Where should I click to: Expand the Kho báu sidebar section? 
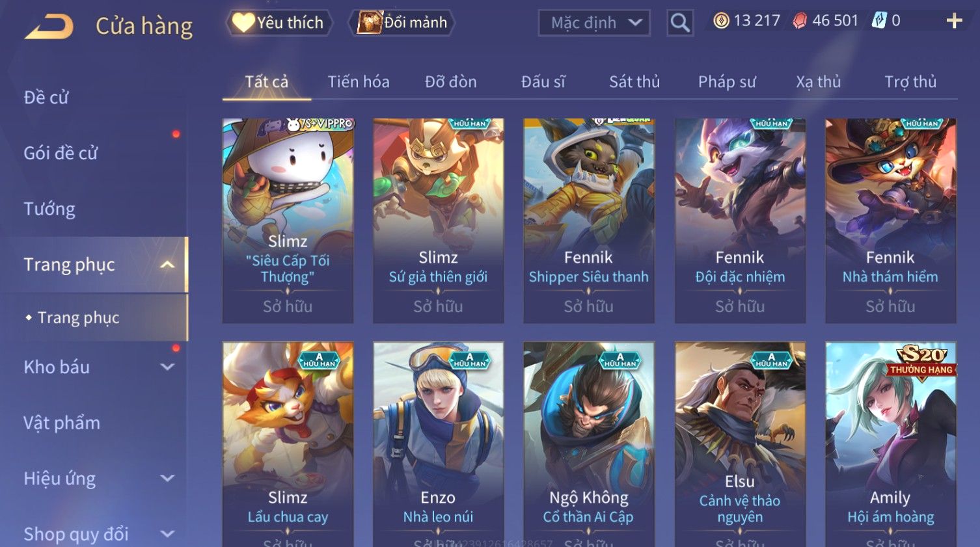[x=167, y=367]
